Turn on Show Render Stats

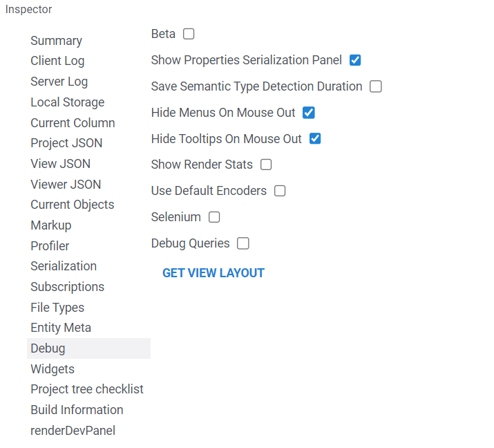(x=266, y=165)
